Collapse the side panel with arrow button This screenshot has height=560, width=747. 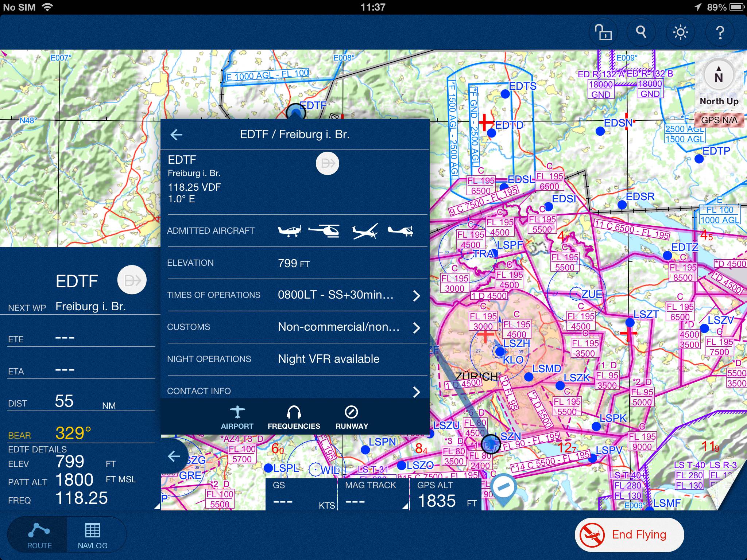(x=174, y=456)
